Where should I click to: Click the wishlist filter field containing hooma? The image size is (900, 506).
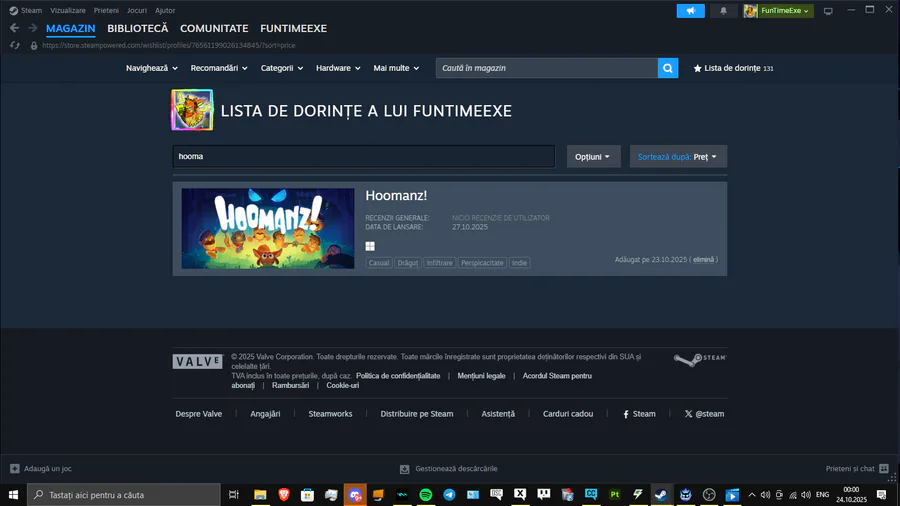[364, 156]
